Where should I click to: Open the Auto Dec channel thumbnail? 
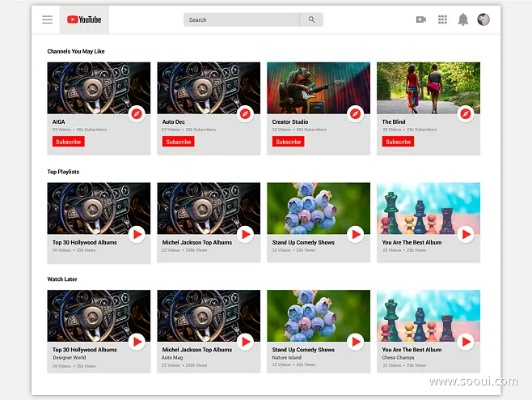pos(209,88)
